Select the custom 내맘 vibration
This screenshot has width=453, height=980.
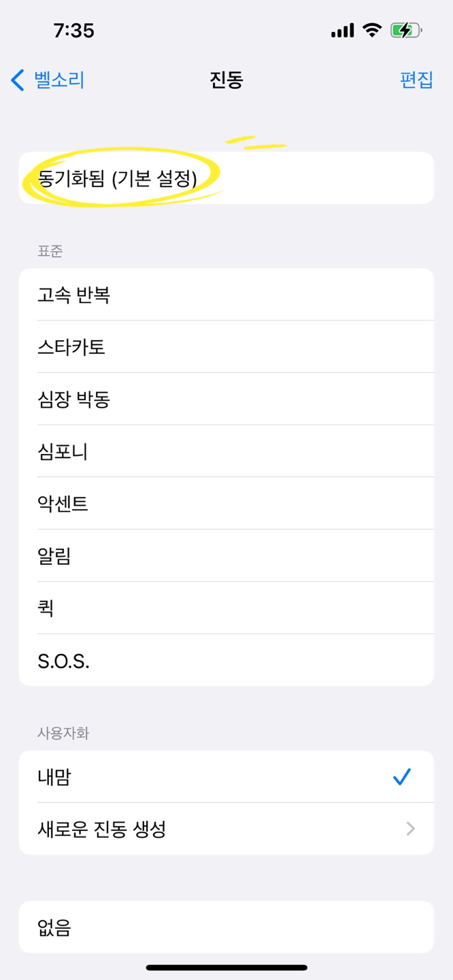click(x=227, y=777)
